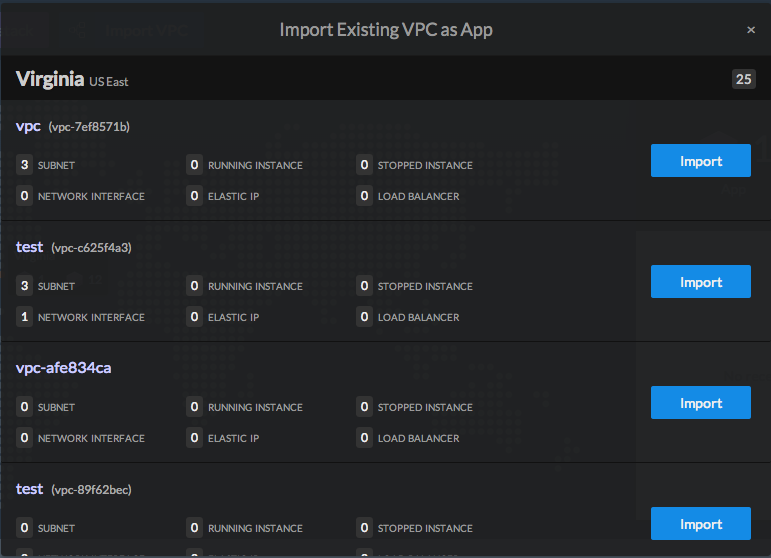This screenshot has width=771, height=558.
Task: Click LOAD BALANCER label of vpc-c625f4a3
Action: tap(418, 318)
